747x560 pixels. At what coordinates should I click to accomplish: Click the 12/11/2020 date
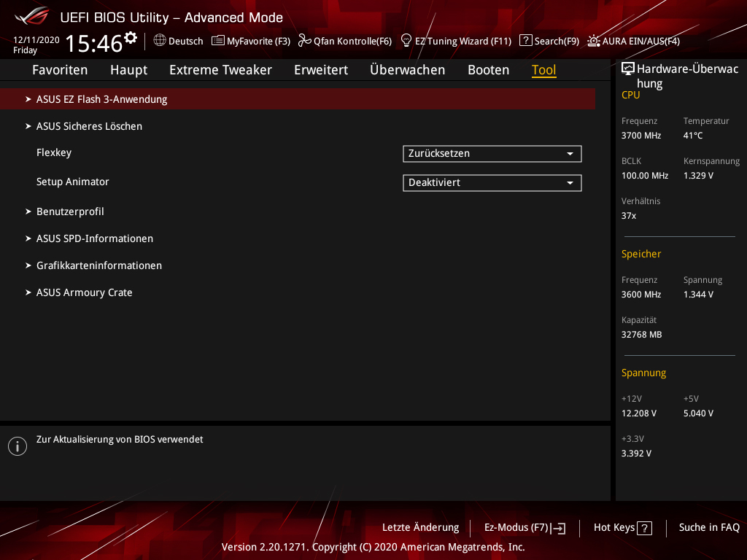pos(36,40)
